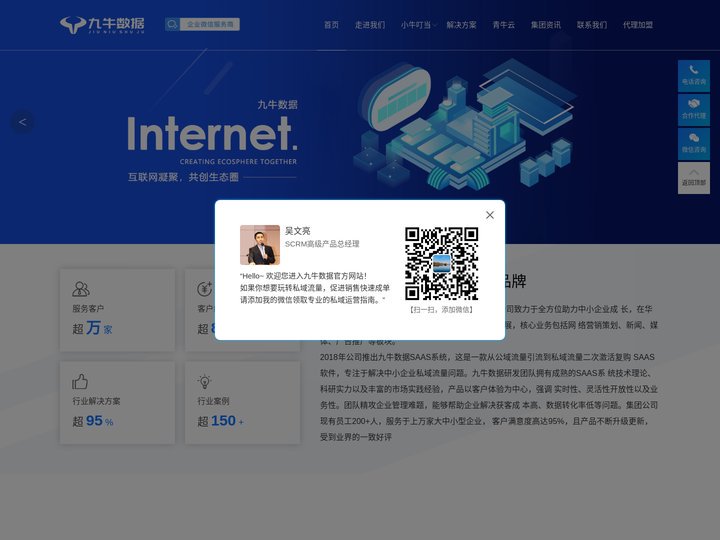Screen dimensions: 720x540
Task: Click the title SCRM高级产品总经理
Action: [x=322, y=244]
